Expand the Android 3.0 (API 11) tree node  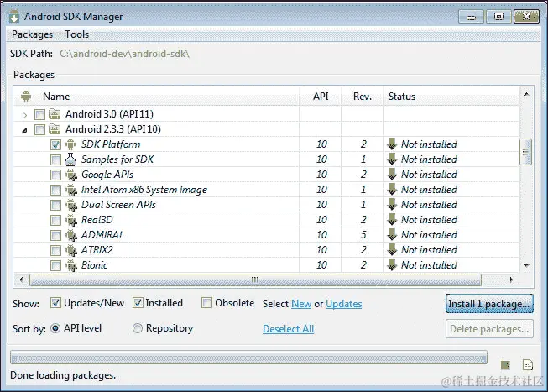pyautogui.click(x=24, y=115)
